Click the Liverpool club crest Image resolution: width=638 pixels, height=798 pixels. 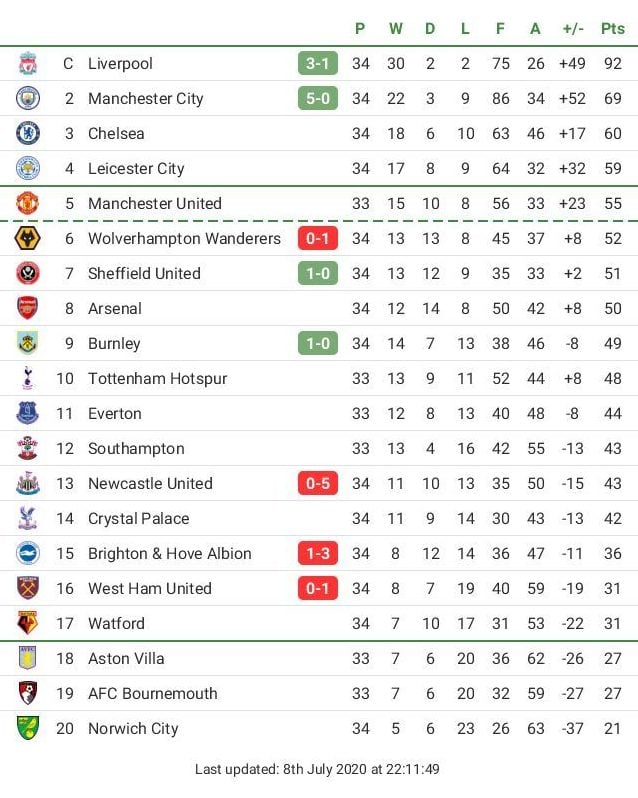[28, 63]
